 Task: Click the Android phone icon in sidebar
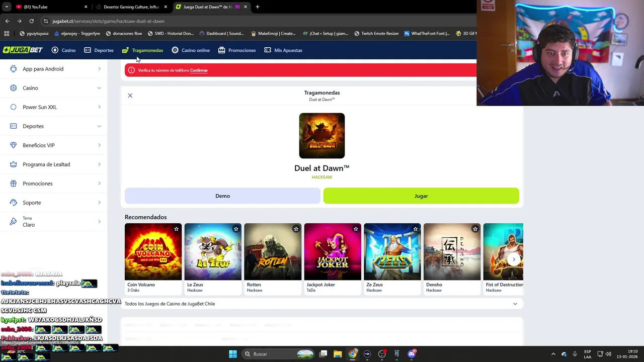point(14,69)
